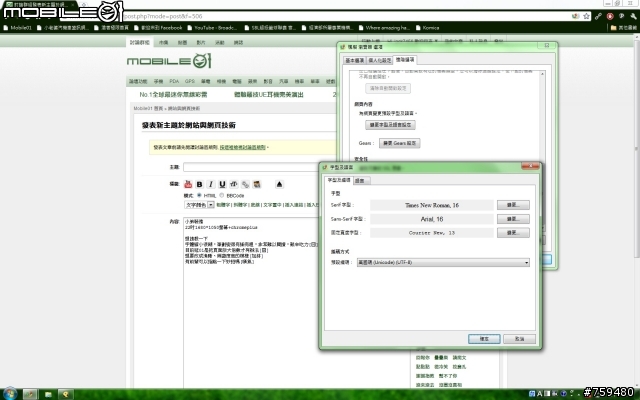Click the folder icon on the Windows taskbar

(x=48, y=394)
